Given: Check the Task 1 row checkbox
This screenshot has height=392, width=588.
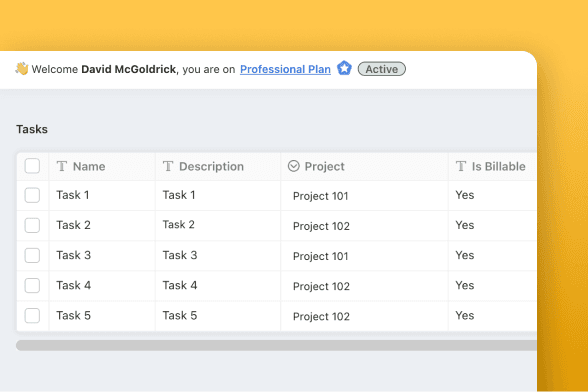Looking at the screenshot, I should point(32,195).
